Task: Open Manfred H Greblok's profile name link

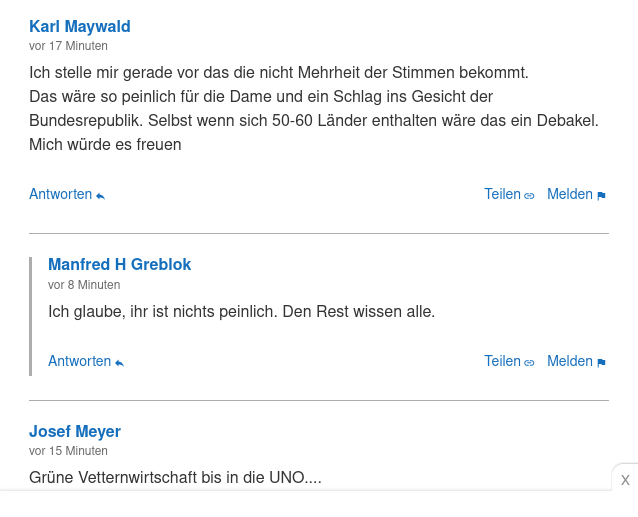Action: [x=120, y=264]
